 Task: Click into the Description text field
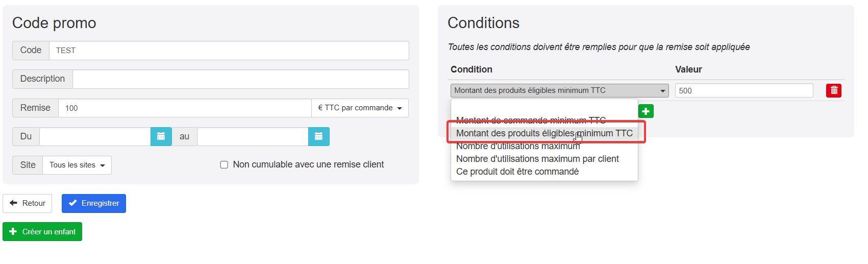click(240, 79)
